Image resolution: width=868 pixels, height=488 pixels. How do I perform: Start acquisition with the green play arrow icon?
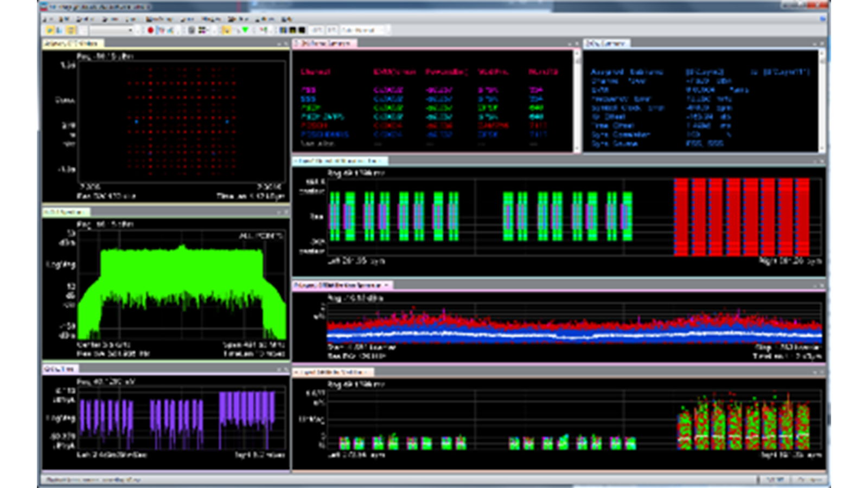tap(244, 31)
